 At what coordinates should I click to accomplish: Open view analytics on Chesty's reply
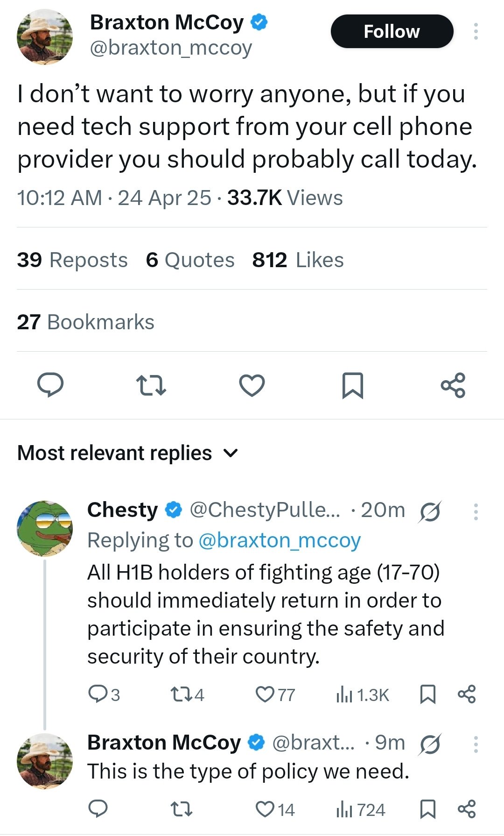pyautogui.click(x=364, y=694)
